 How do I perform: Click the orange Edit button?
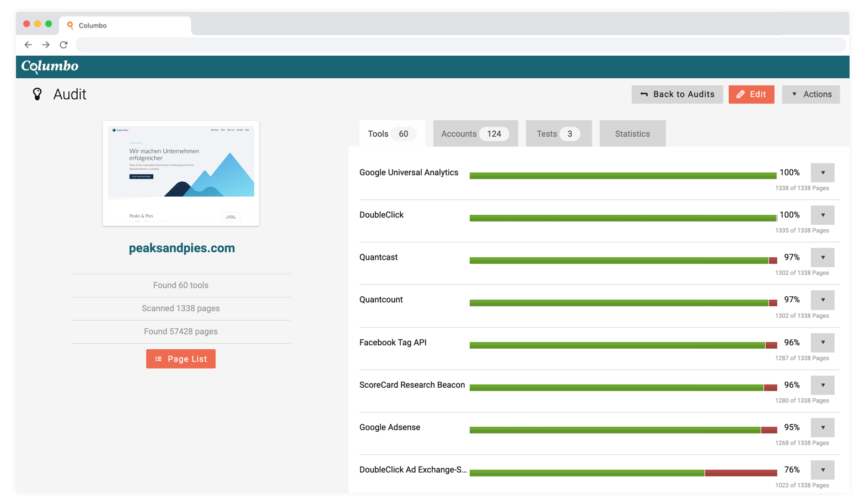[751, 94]
